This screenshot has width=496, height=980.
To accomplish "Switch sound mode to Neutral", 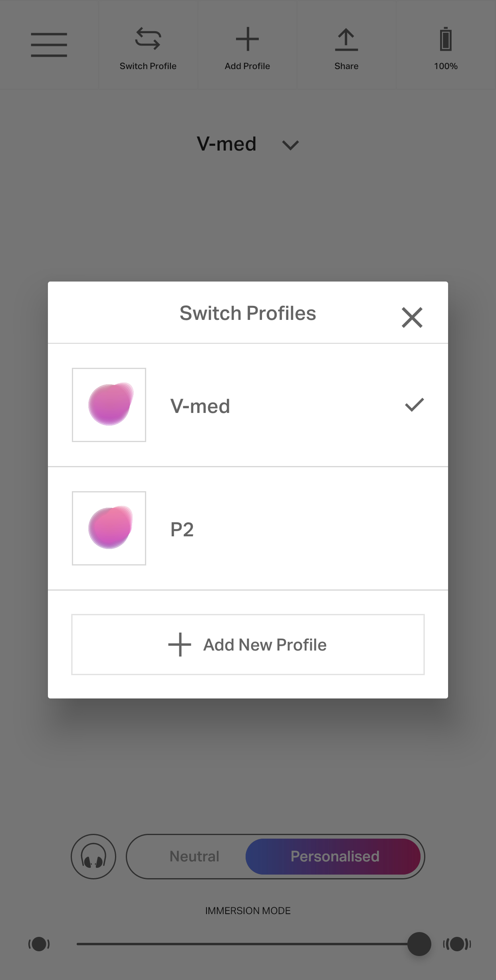I will click(x=194, y=856).
